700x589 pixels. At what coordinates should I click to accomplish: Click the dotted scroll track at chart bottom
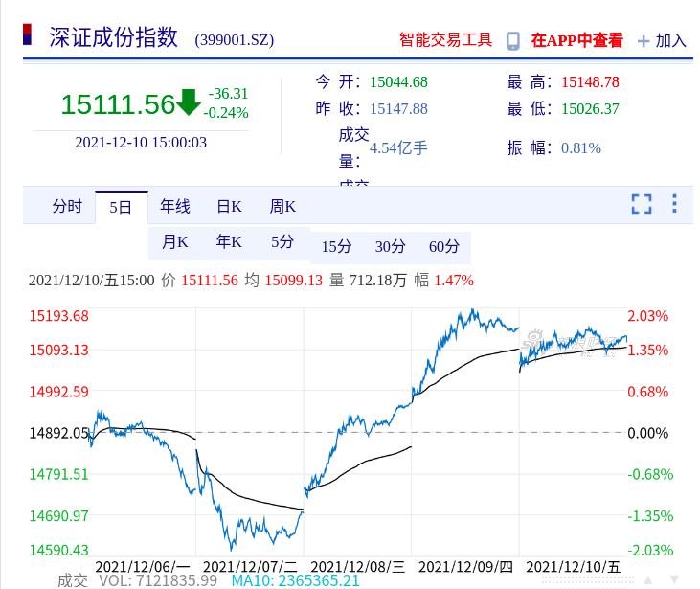pos(588,580)
